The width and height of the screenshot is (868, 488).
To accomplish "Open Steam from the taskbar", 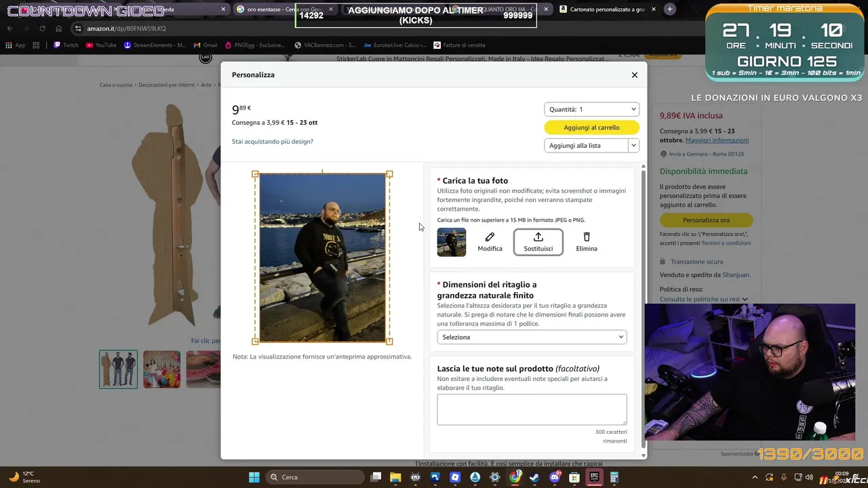I will tap(535, 477).
